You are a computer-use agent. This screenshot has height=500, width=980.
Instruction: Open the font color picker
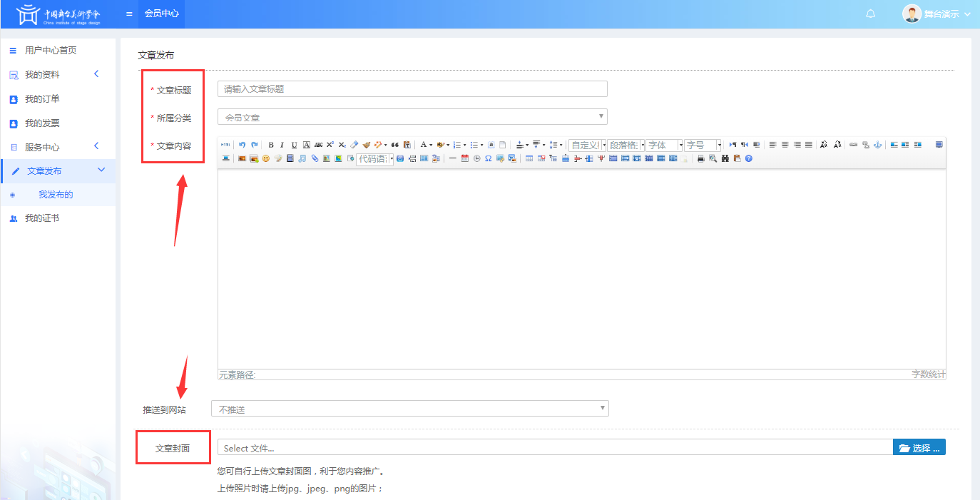pos(423,145)
